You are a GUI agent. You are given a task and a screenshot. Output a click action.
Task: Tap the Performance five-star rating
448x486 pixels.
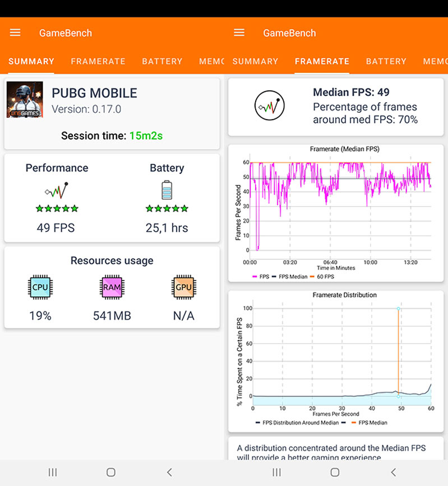(x=57, y=209)
